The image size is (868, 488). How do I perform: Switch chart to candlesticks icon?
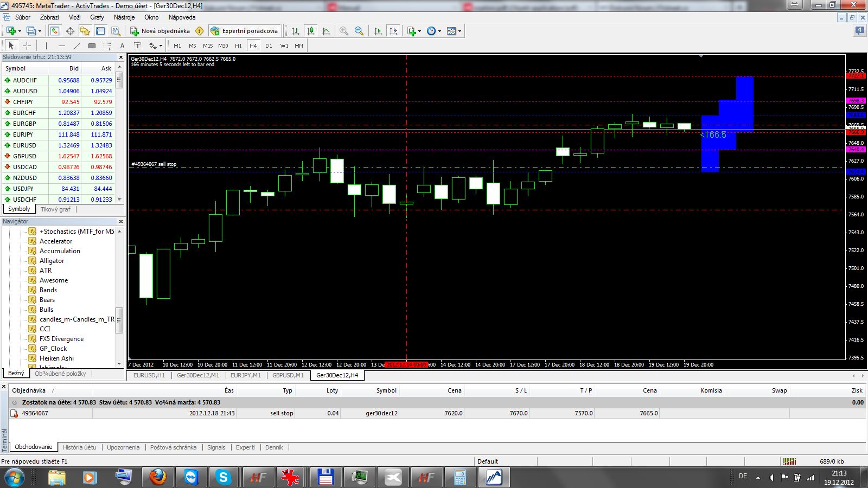311,31
